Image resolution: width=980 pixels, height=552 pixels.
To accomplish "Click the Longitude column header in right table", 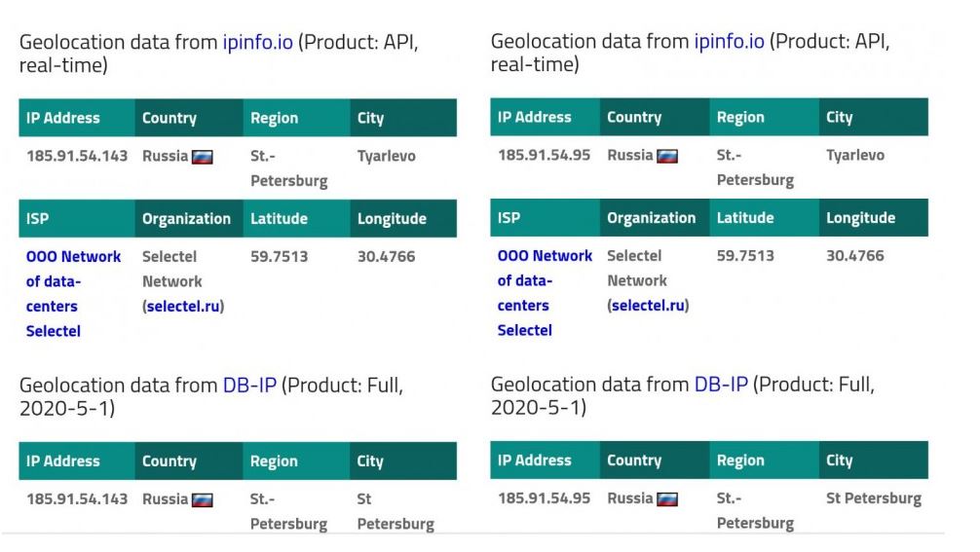I will tap(860, 218).
